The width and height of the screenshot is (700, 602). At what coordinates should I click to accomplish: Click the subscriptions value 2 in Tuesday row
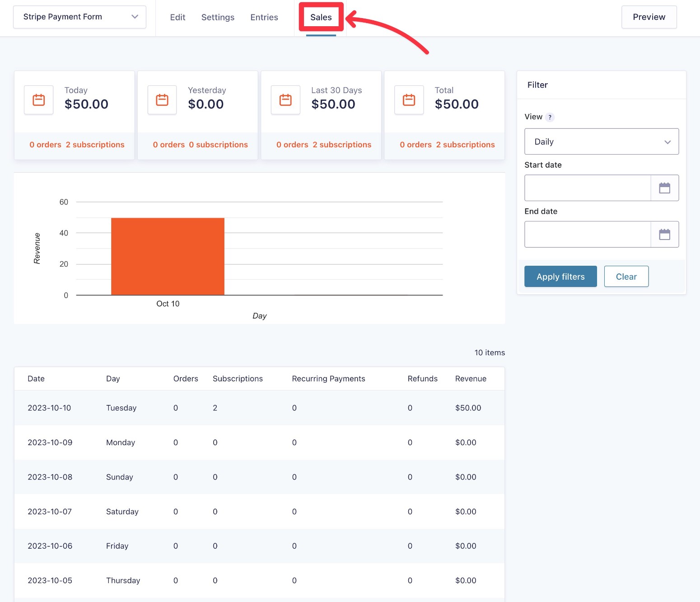pyautogui.click(x=215, y=408)
